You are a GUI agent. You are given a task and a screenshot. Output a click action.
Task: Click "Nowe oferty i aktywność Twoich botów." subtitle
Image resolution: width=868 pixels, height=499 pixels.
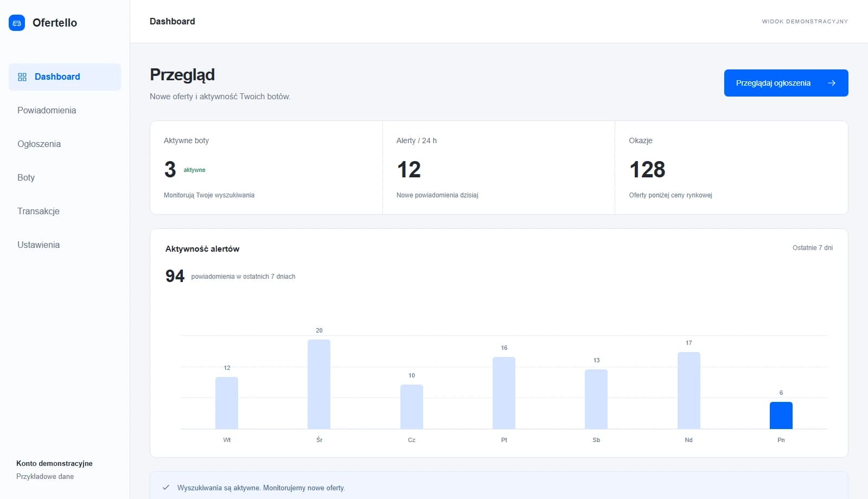coord(220,97)
